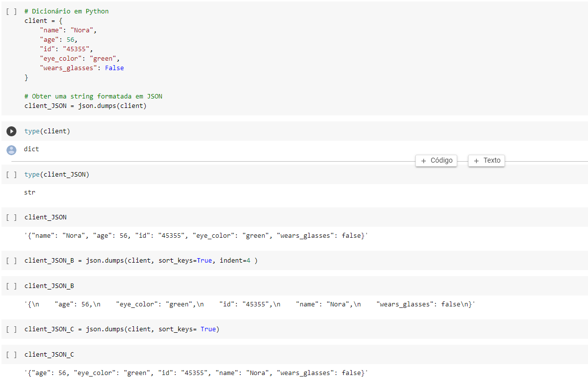Add a new code cell with + Código
The height and width of the screenshot is (385, 588).
(x=436, y=161)
